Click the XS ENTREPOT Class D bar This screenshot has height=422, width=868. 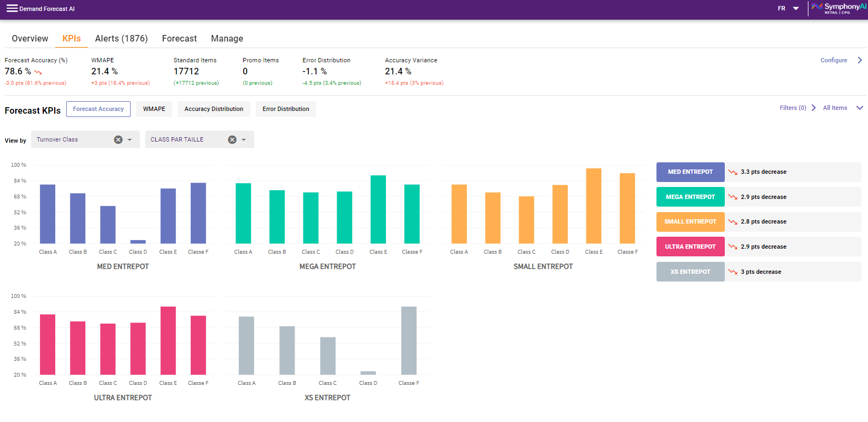click(368, 373)
